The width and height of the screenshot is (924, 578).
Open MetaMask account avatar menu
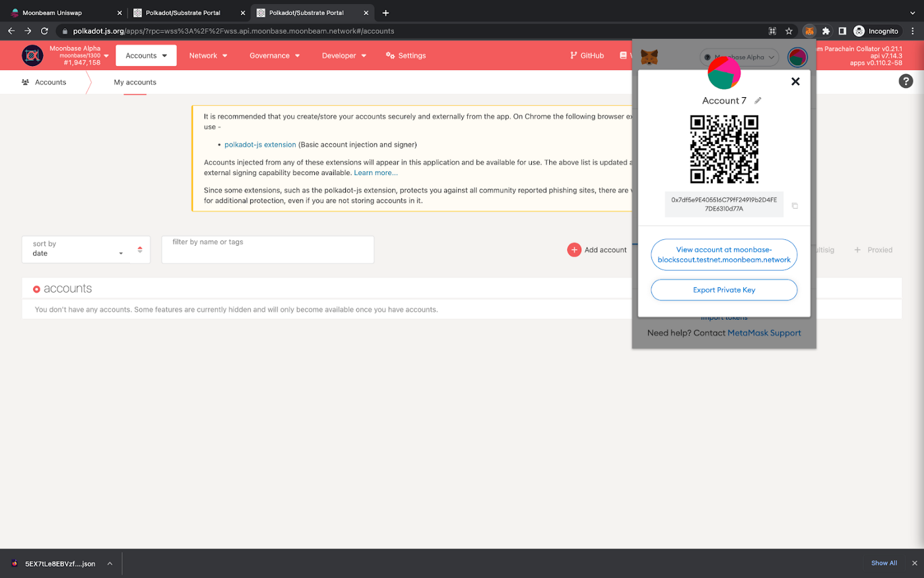click(797, 57)
